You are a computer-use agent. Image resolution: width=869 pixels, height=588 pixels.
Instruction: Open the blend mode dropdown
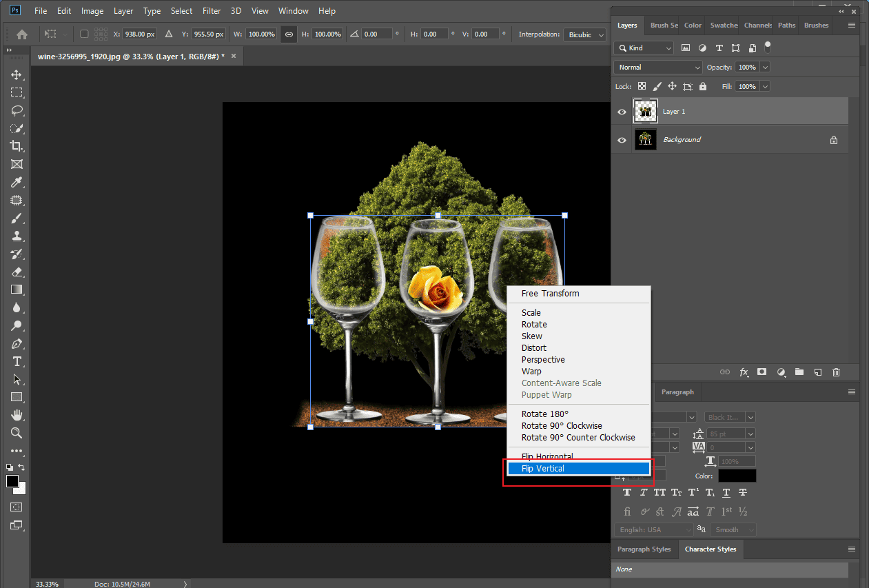pos(657,67)
